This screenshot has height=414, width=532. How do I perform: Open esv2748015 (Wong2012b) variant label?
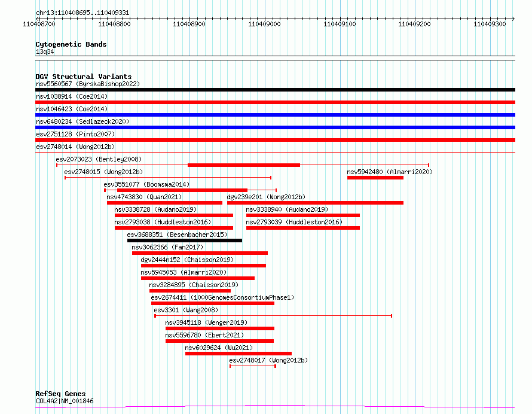tap(103, 172)
